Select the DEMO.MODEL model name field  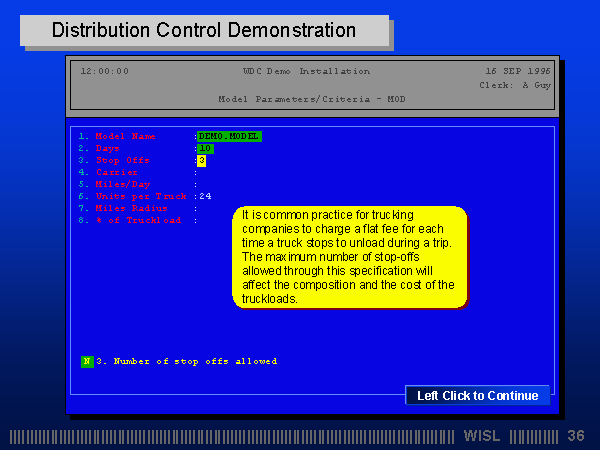[x=229, y=137]
